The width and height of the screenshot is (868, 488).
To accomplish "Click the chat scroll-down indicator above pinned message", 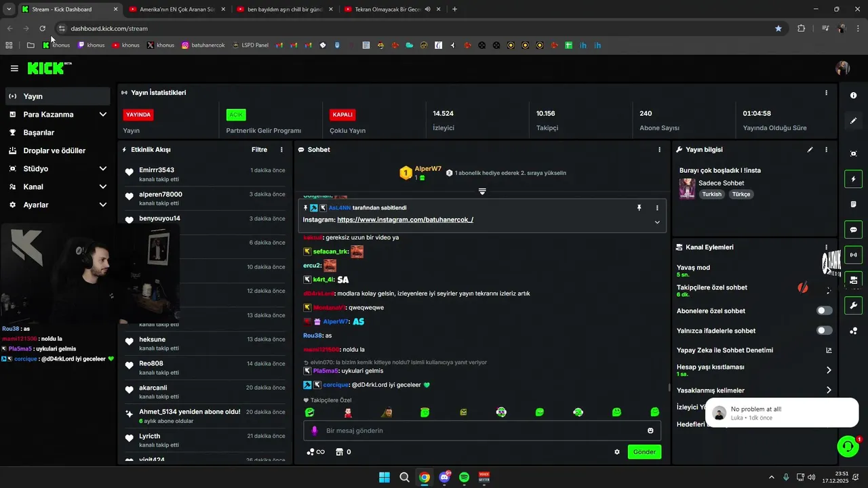I will coord(482,192).
